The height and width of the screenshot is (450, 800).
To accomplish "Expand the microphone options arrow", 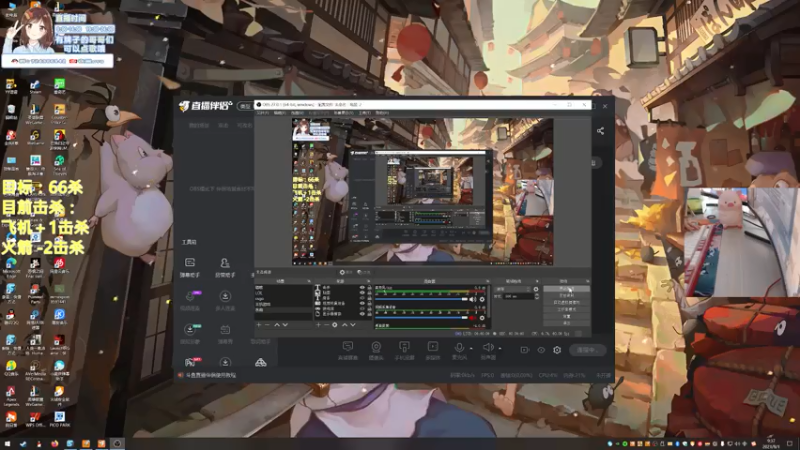I will (471, 348).
